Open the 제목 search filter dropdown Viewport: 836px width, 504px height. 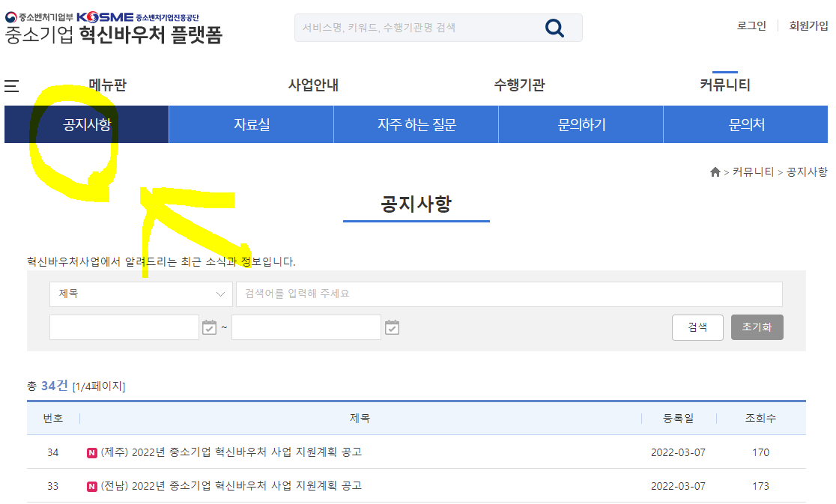coord(140,294)
